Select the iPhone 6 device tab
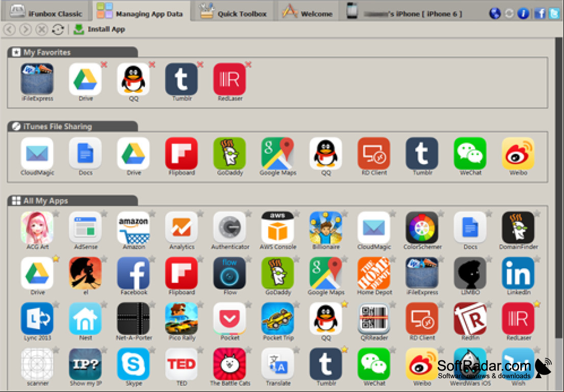The width and height of the screenshot is (564, 392). click(405, 11)
